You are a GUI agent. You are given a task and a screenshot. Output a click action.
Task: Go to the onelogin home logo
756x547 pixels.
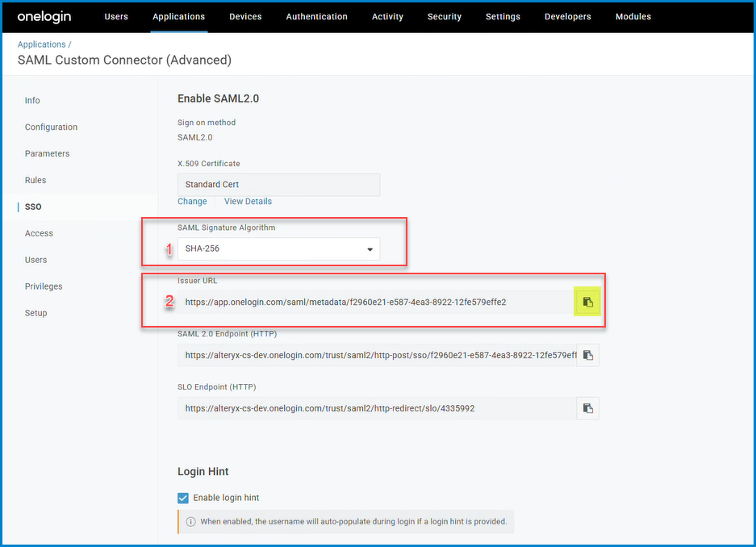click(44, 16)
